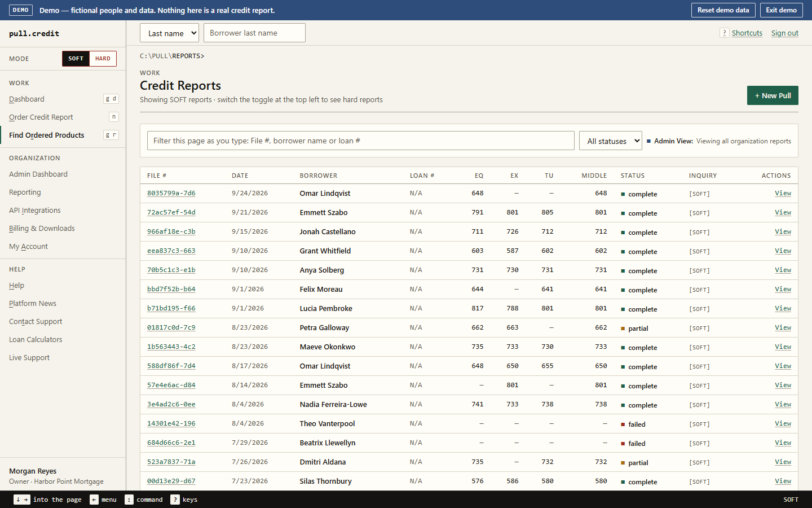Select Find Ordered Products menu item
The image size is (812, 508).
(46, 135)
